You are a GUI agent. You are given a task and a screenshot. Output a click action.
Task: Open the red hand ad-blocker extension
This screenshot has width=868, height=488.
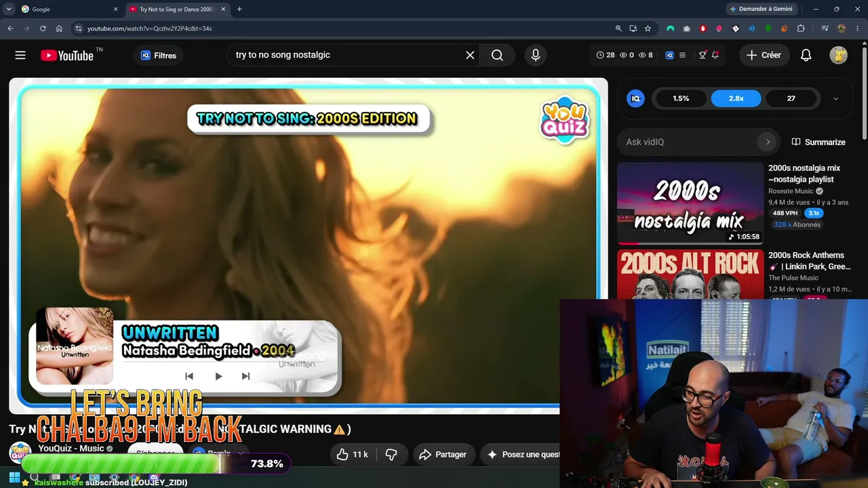(x=703, y=28)
